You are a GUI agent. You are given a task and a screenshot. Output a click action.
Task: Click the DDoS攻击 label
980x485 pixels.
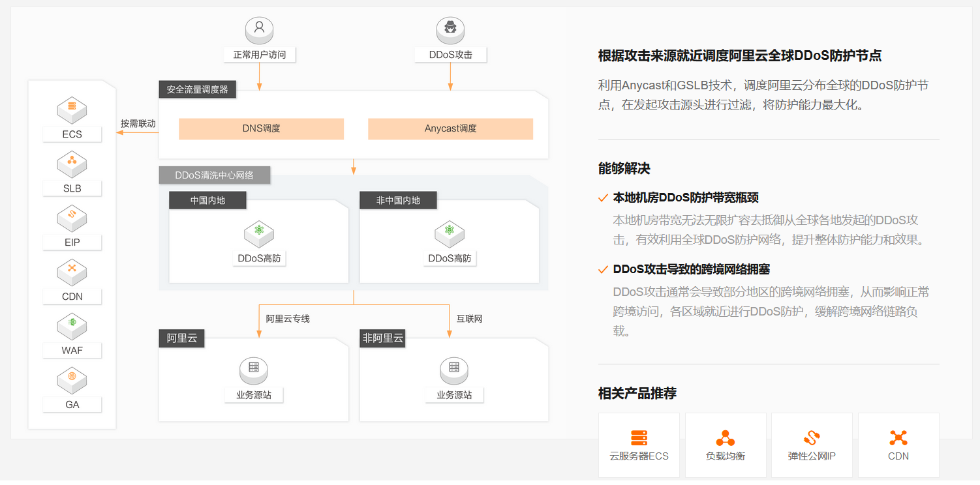(450, 54)
